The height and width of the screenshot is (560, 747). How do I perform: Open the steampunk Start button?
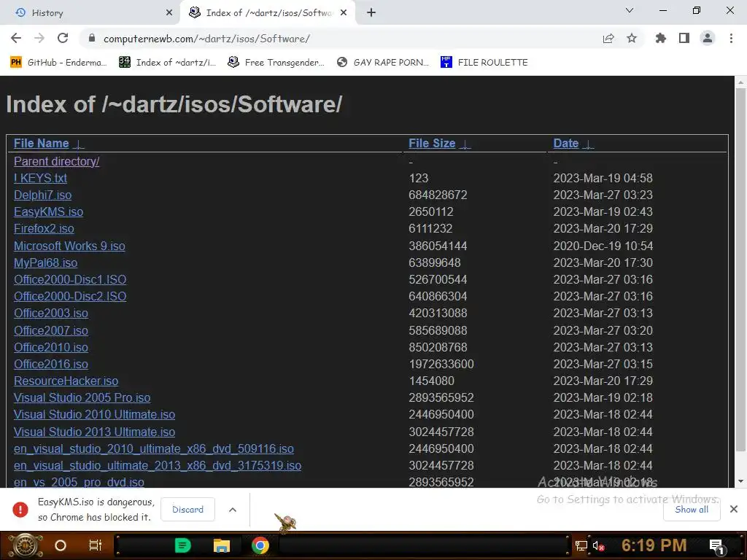[26, 545]
